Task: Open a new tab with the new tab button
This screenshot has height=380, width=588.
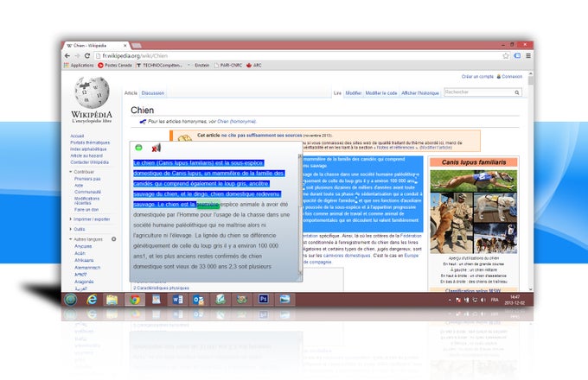Action: 137,45
